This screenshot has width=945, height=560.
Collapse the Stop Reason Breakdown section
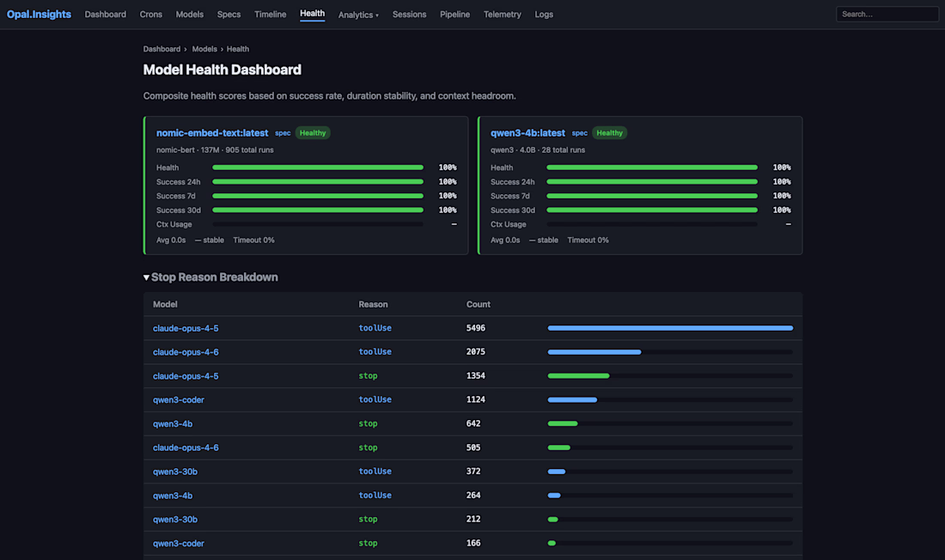click(x=210, y=277)
